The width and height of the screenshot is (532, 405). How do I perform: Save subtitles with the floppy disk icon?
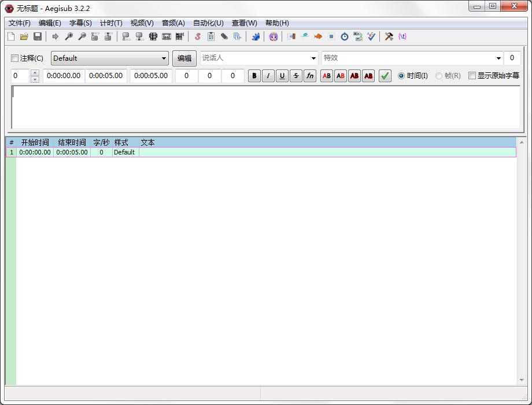[38, 36]
